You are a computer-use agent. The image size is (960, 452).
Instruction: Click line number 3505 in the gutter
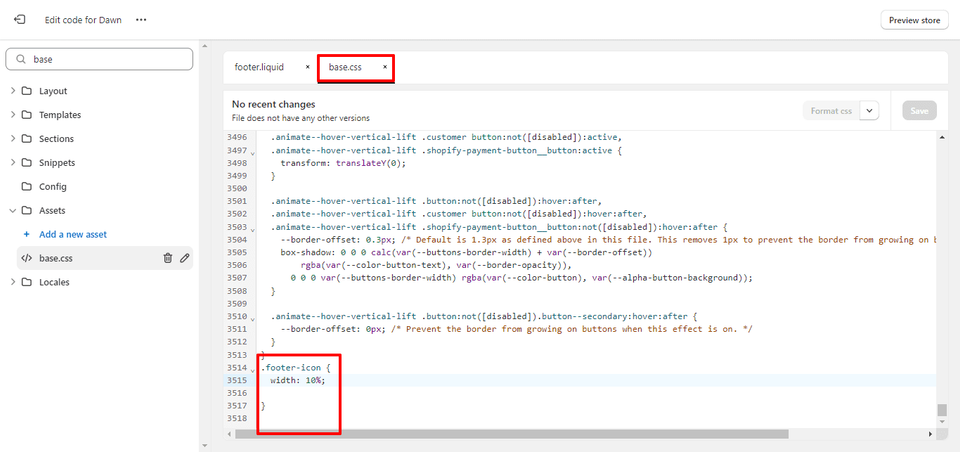[236, 253]
